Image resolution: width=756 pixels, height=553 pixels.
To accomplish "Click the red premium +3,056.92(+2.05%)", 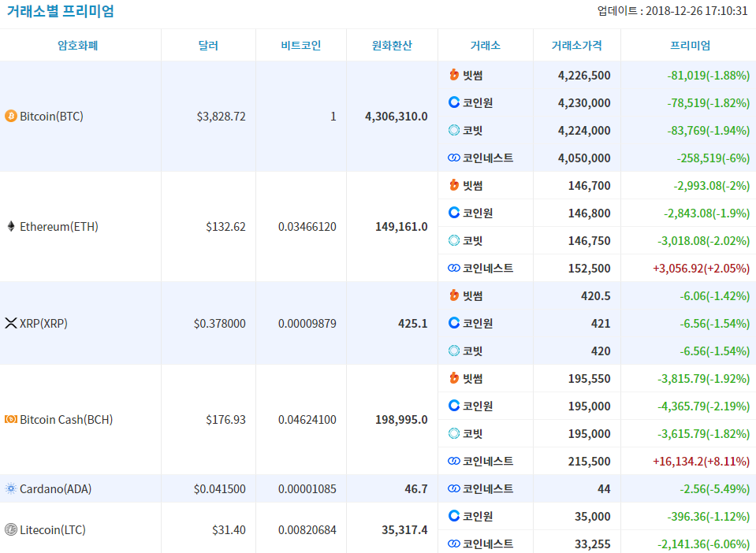I will click(x=701, y=269).
